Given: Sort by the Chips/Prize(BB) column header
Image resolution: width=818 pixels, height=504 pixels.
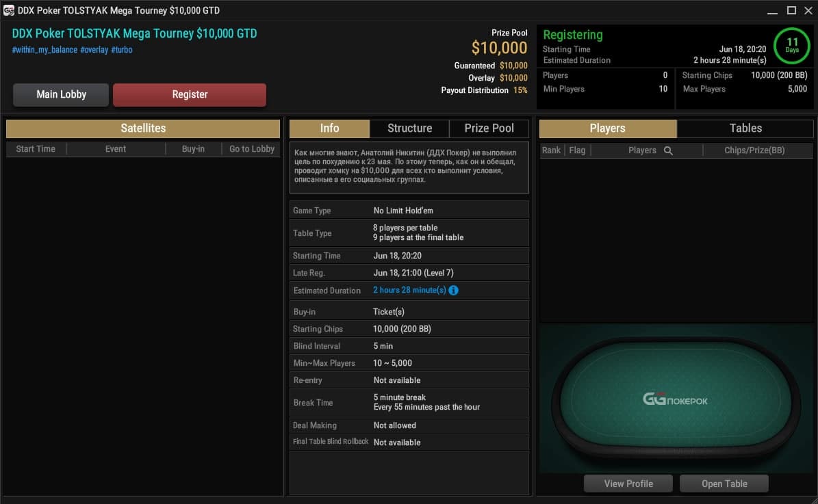Looking at the screenshot, I should pos(754,150).
